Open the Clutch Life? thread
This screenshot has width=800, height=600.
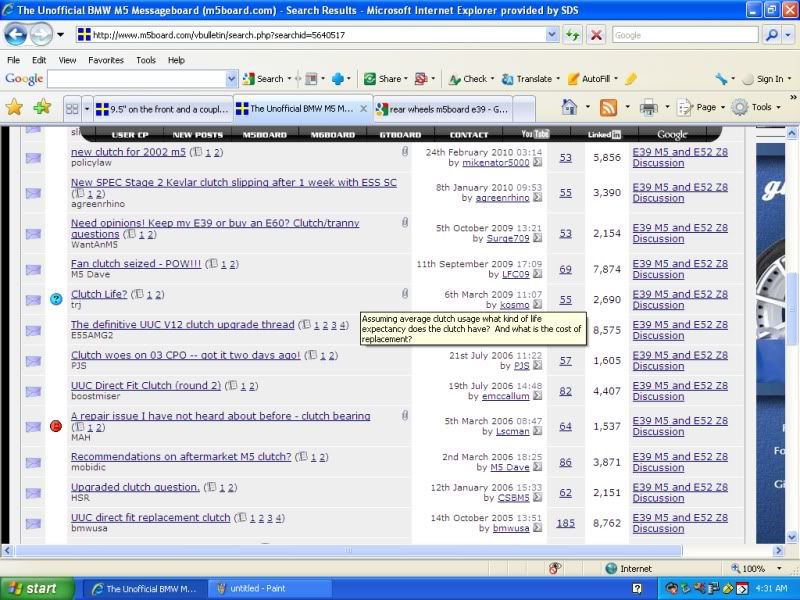click(x=99, y=294)
